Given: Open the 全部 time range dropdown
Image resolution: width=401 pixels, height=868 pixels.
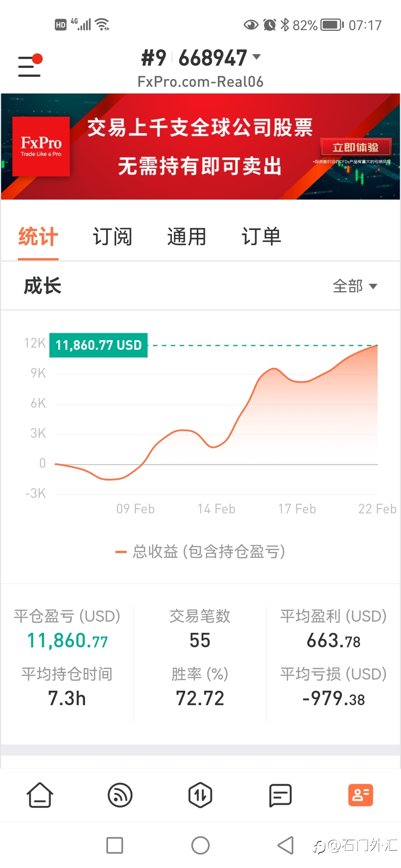Looking at the screenshot, I should (355, 286).
